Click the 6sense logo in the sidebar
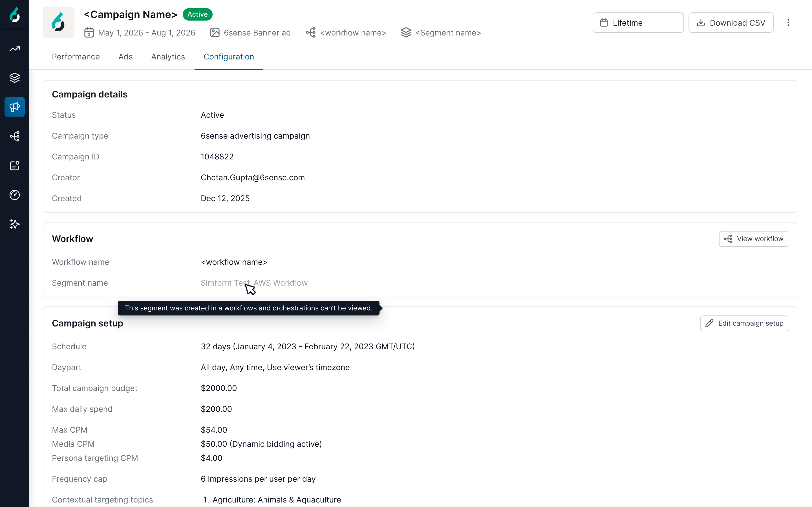The width and height of the screenshot is (812, 507). 14,15
